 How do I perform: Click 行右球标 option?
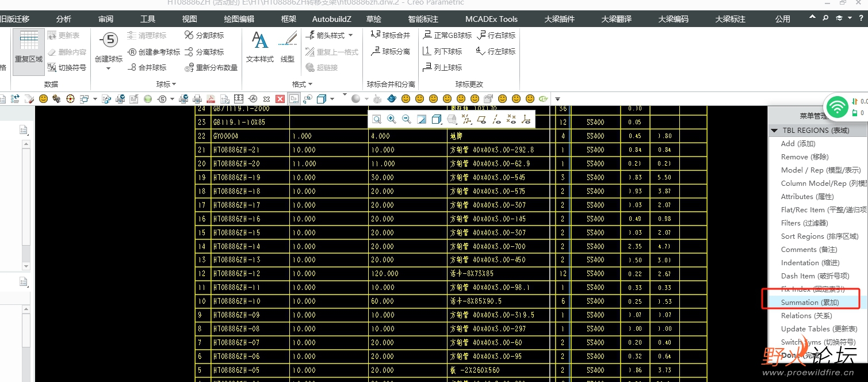click(x=496, y=36)
